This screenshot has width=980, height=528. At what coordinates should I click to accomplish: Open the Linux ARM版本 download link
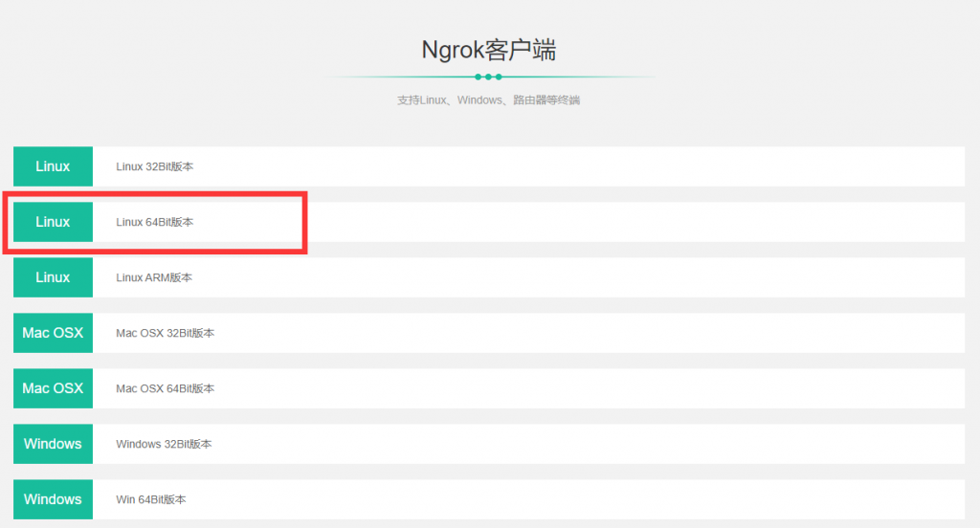click(154, 277)
